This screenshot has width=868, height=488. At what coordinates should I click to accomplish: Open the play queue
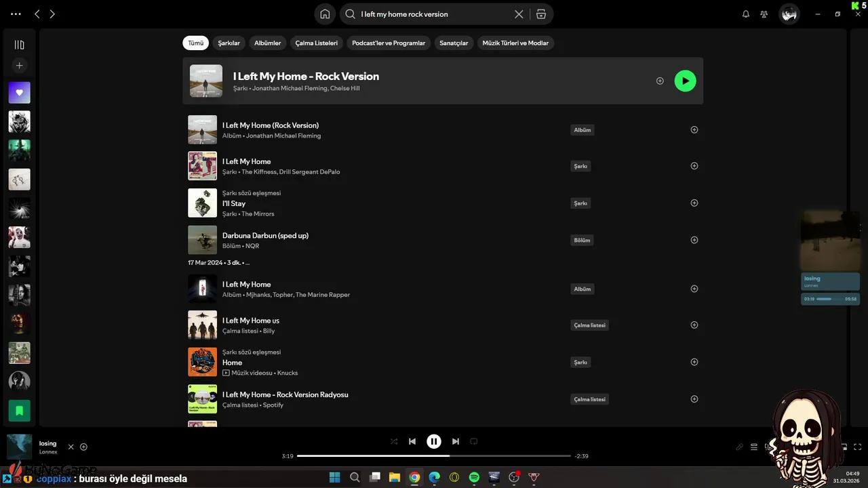[x=754, y=447]
